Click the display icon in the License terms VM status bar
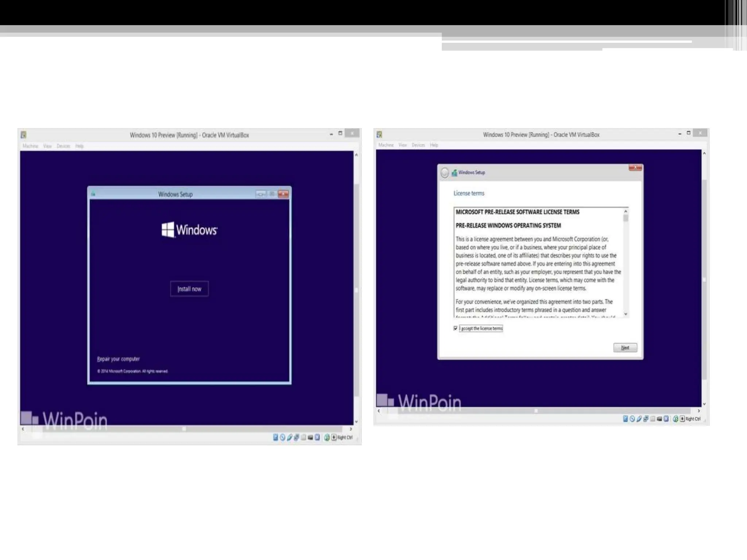The width and height of the screenshot is (747, 560). tap(659, 419)
